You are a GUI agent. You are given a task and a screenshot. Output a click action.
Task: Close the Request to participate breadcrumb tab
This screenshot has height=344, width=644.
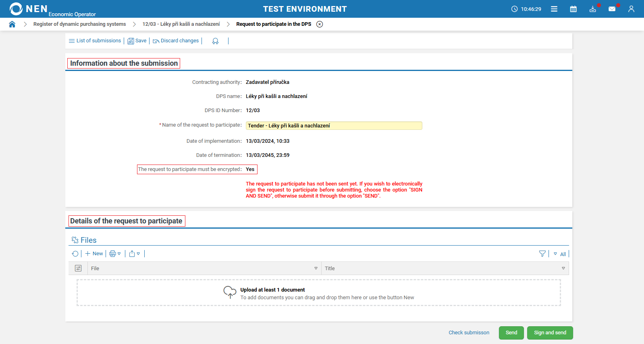pos(320,24)
